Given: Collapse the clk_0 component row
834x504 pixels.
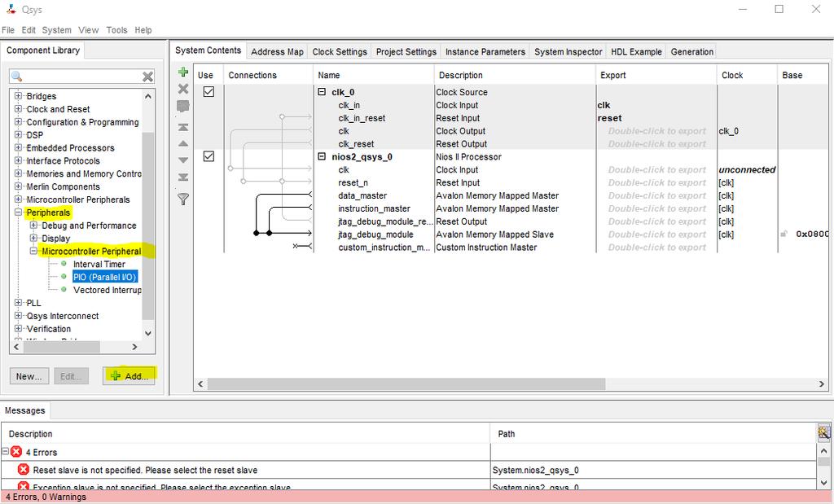Looking at the screenshot, I should tap(322, 92).
